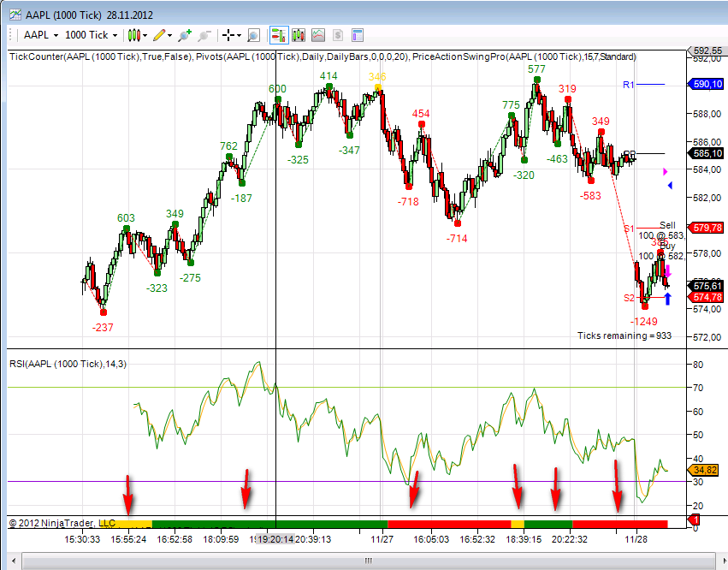
Task: Click the 592,55 top price label
Action: (x=707, y=50)
